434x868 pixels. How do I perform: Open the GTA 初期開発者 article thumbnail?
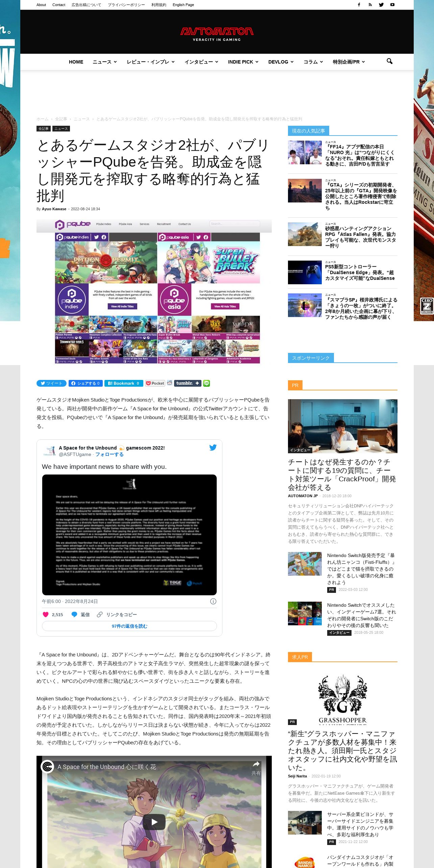click(x=305, y=191)
